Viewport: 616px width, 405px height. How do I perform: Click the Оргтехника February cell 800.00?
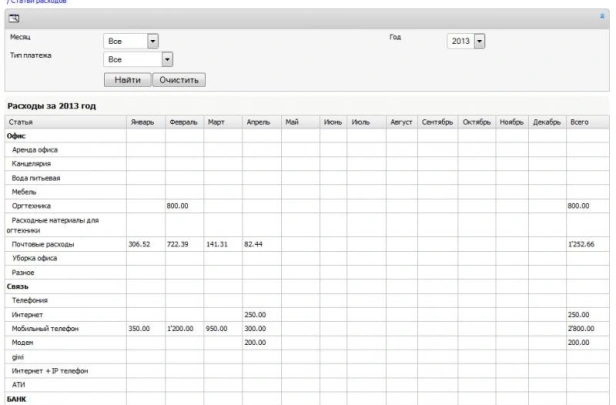(179, 203)
